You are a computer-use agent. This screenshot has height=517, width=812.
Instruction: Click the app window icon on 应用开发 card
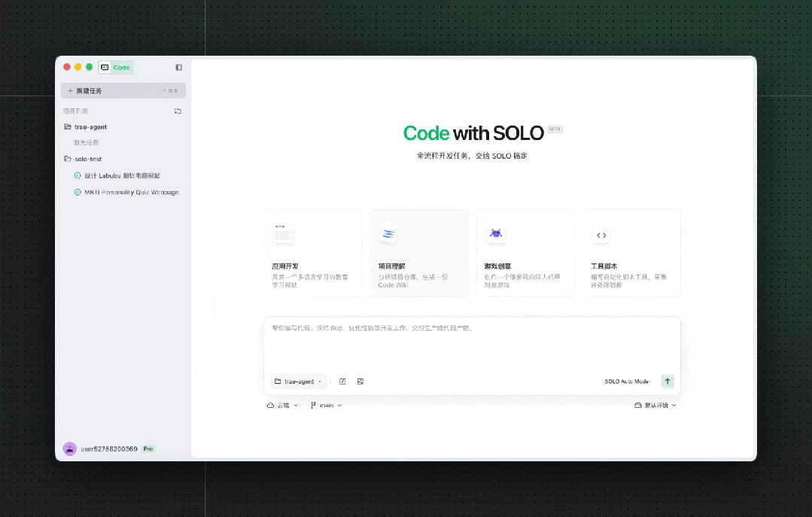(x=284, y=234)
